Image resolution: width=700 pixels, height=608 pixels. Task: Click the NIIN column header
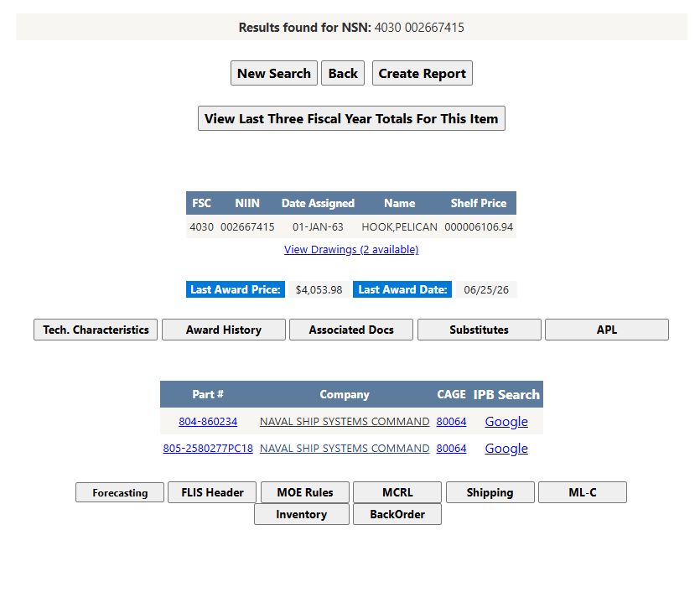coord(247,203)
